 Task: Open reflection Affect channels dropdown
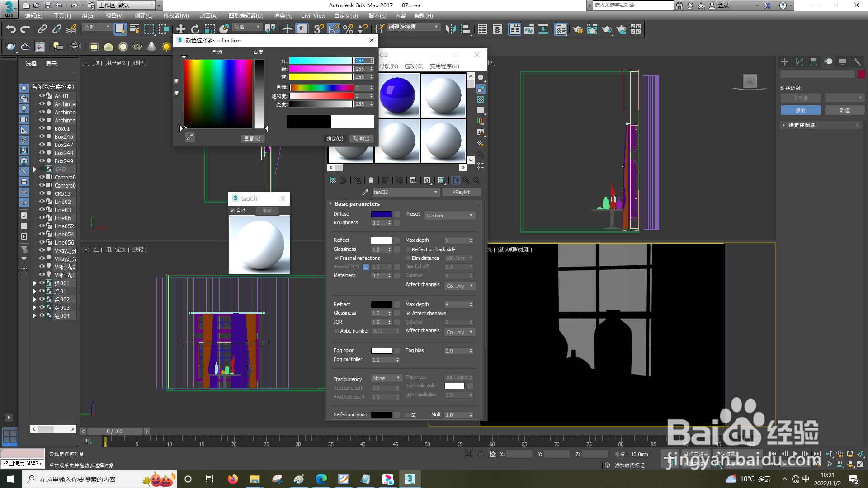(460, 287)
